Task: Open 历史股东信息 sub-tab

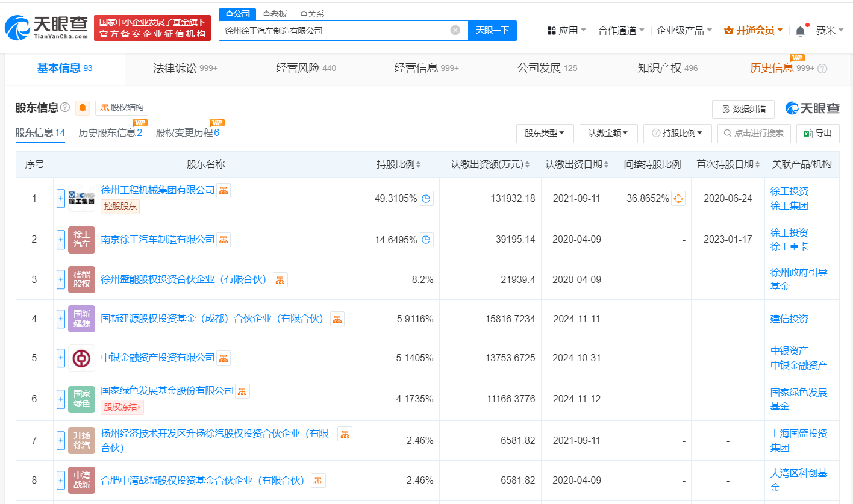Action: pos(111,133)
